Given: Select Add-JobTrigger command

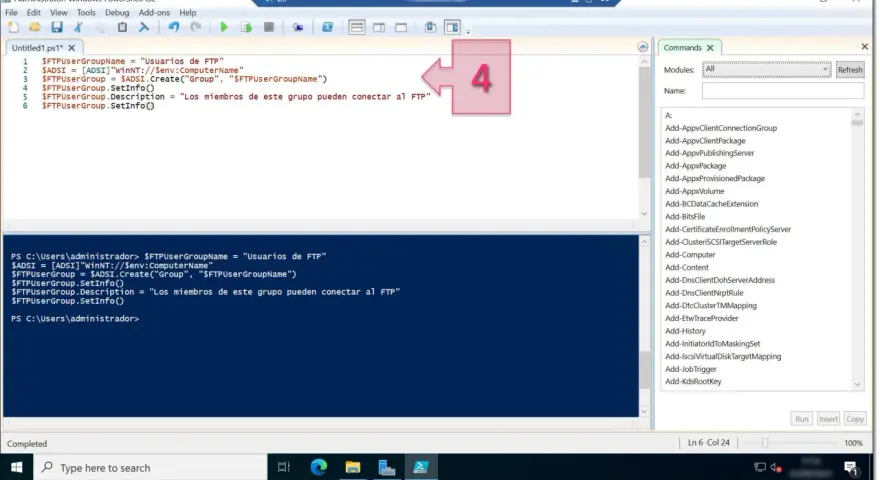Looking at the screenshot, I should coord(690,369).
